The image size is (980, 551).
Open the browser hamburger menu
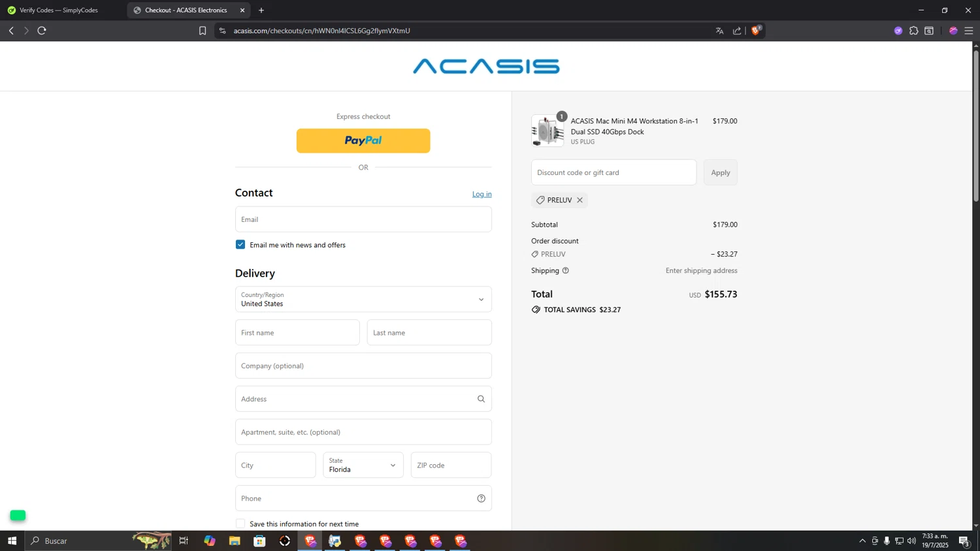(x=969, y=31)
